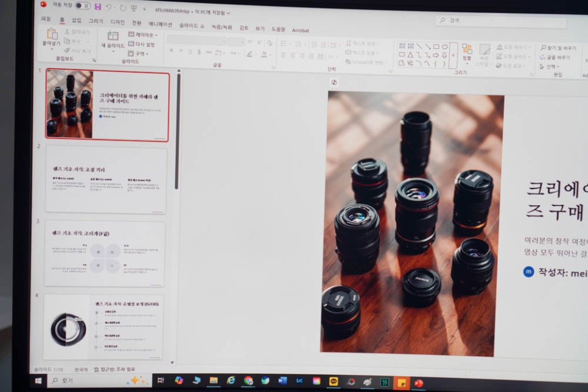The width and height of the screenshot is (588, 392).
Task: Click 찾기 및 바꾸기 button
Action: (558, 48)
